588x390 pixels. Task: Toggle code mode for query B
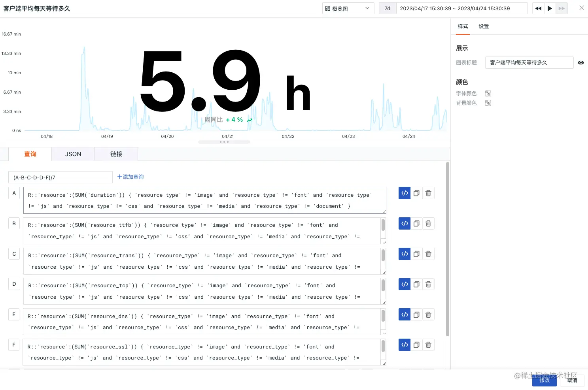[x=405, y=224]
